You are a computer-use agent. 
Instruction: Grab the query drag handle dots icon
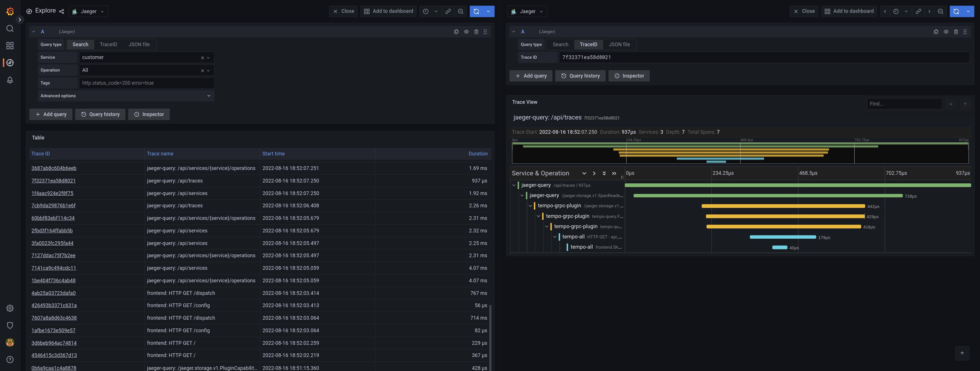tap(485, 32)
